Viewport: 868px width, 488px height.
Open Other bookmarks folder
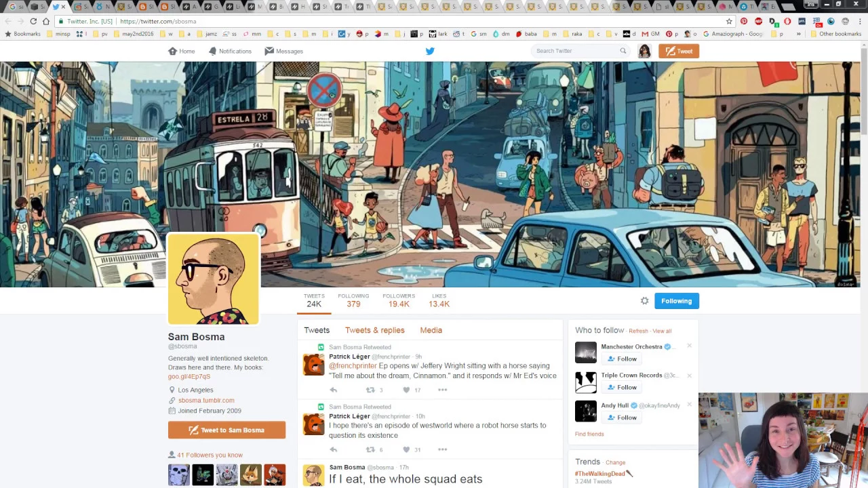pyautogui.click(x=835, y=34)
